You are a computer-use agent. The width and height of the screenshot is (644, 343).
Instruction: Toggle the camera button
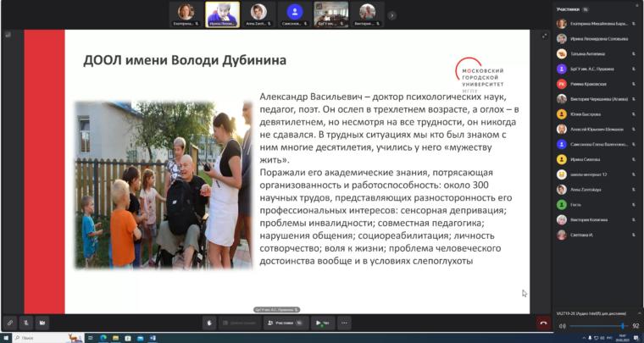click(42, 323)
